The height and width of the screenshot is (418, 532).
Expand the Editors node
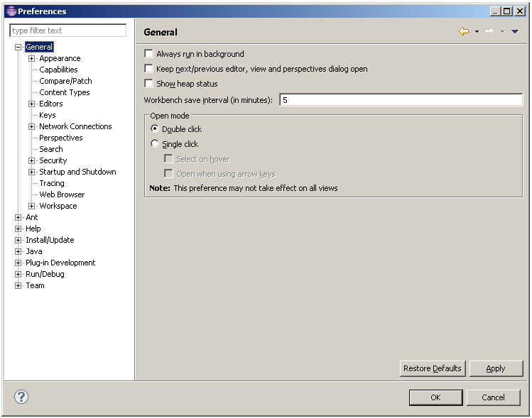pos(31,104)
